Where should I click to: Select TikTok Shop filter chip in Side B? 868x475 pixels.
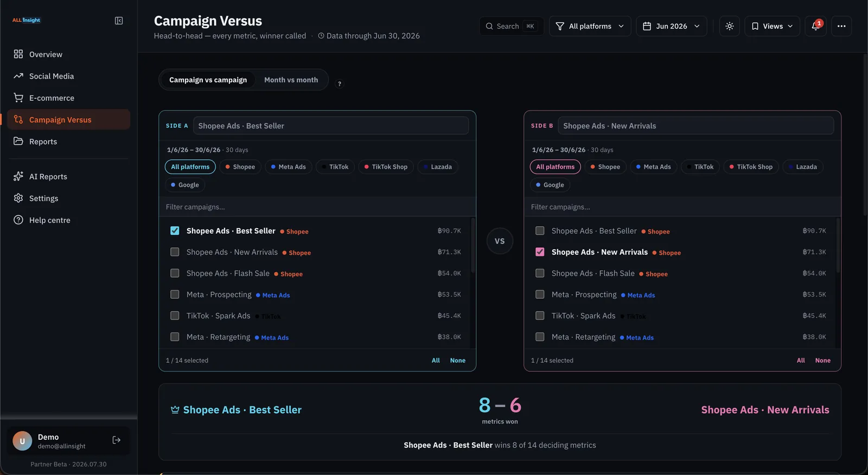tap(751, 166)
